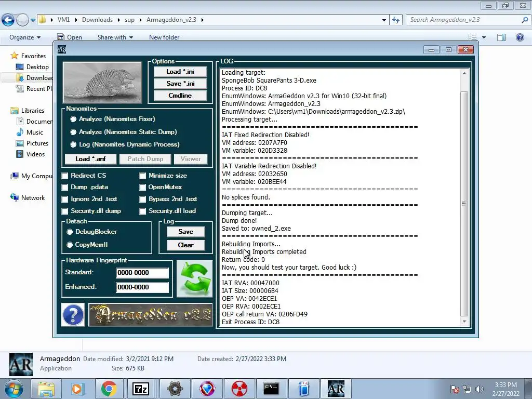Click the armadillo image thumbnail
This screenshot has width=532, height=399.
(102, 83)
